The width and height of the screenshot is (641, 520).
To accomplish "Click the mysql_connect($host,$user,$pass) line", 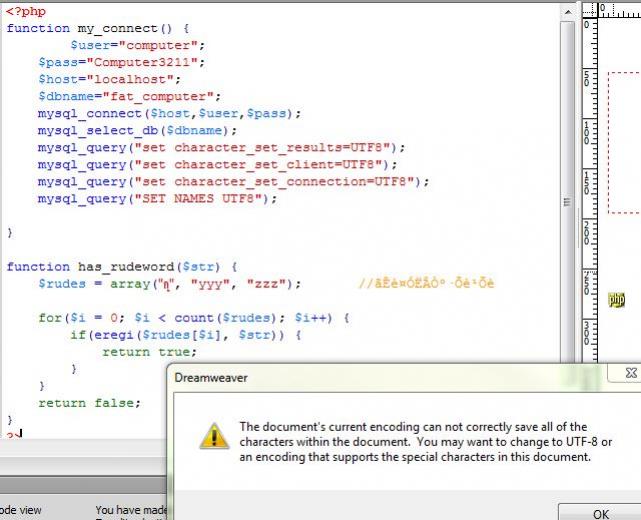I will pos(169,113).
